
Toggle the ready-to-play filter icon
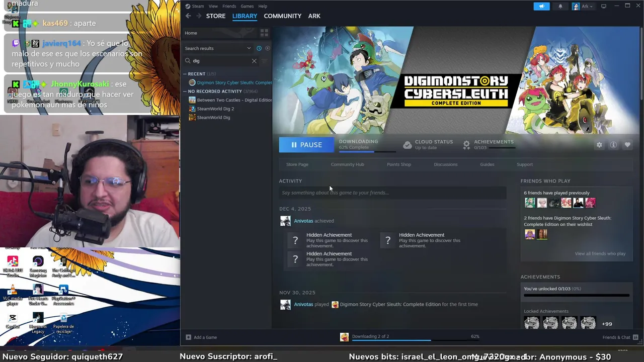[268, 48]
